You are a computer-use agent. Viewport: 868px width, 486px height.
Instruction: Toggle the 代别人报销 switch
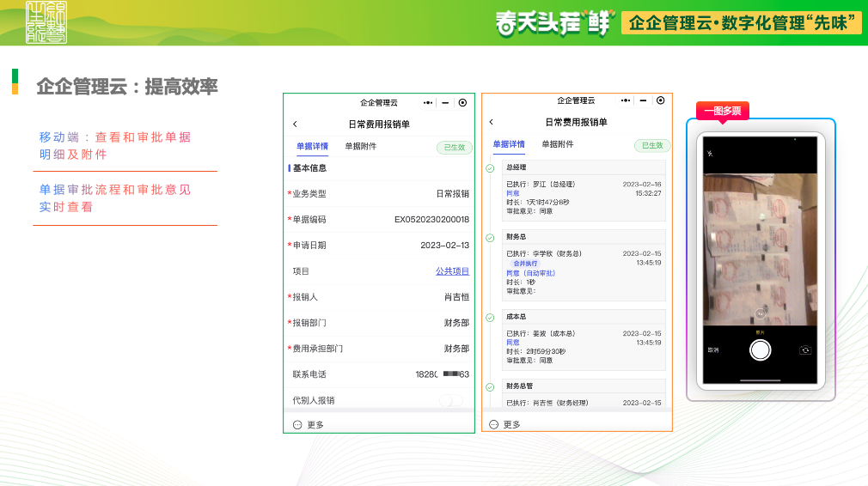450,400
